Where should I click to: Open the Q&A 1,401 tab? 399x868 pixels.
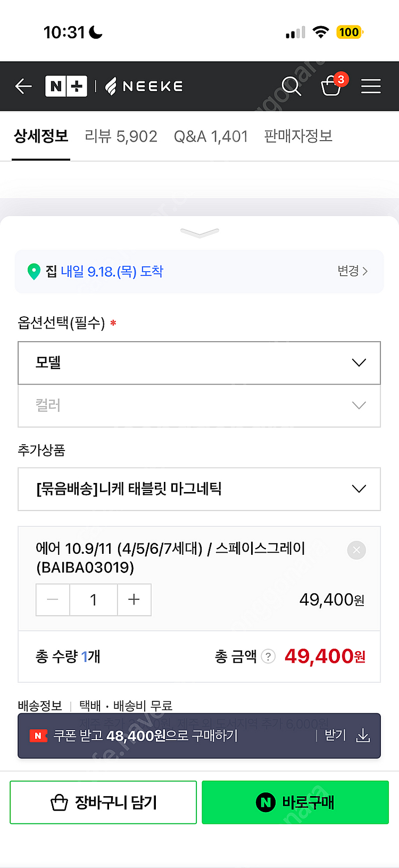211,136
